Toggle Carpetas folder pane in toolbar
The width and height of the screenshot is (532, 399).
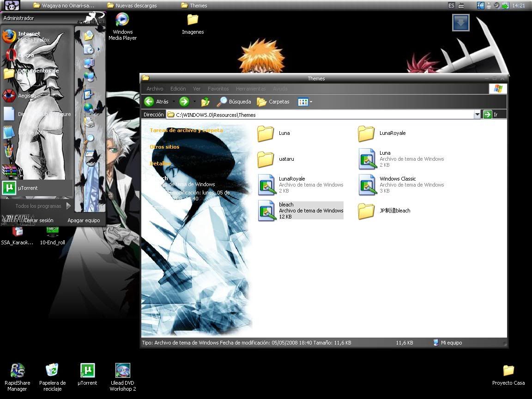(x=273, y=102)
